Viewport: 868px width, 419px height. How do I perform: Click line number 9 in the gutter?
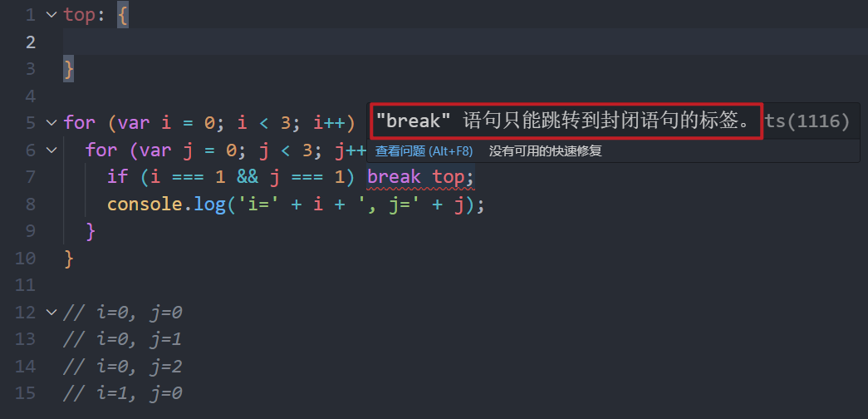(31, 231)
